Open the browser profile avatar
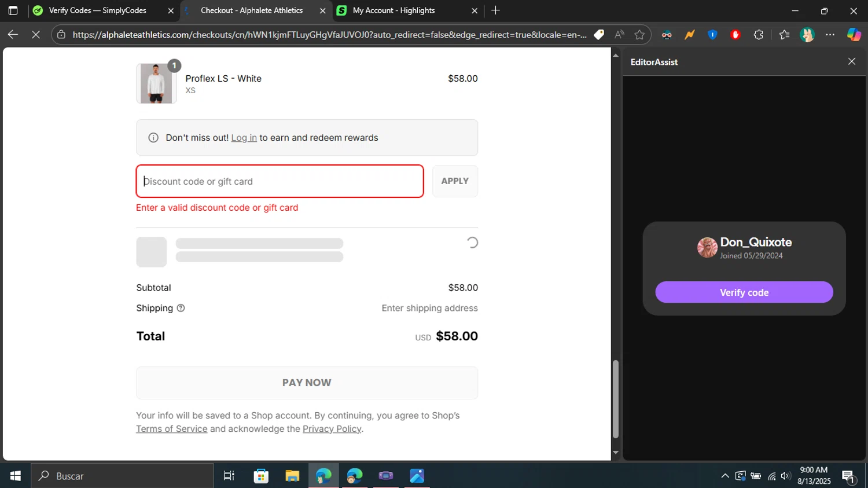 pos(807,35)
